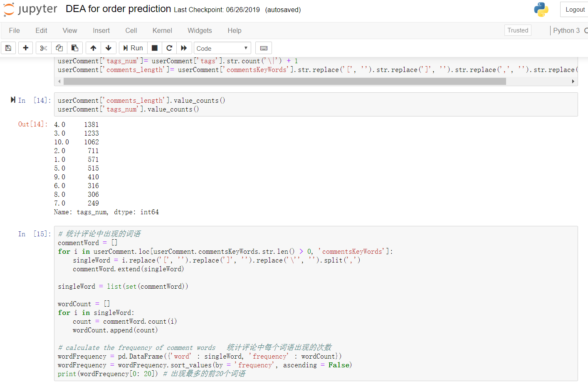Move selected cell down arrow
Viewport: 588px width, 384px height.
[x=109, y=48]
